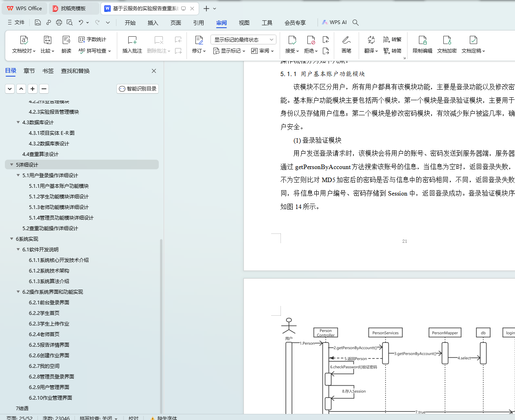Switch to the 书签 navigation tab
This screenshot has width=515, height=420.
point(48,71)
